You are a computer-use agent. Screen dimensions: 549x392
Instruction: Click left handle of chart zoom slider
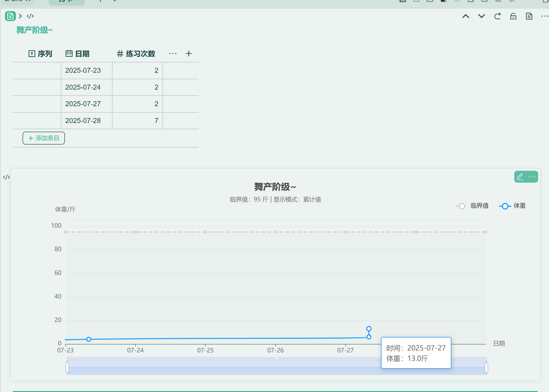coord(67,367)
